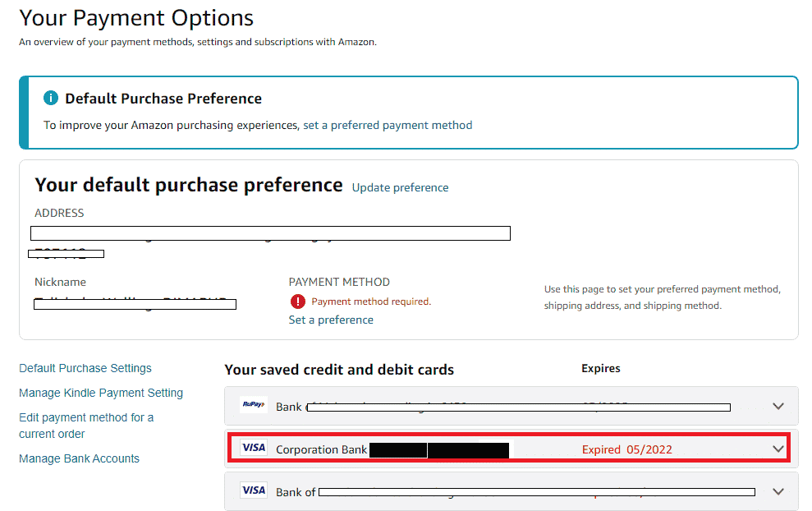The image size is (812, 511).
Task: Open Default Purchase Settings
Action: click(85, 368)
